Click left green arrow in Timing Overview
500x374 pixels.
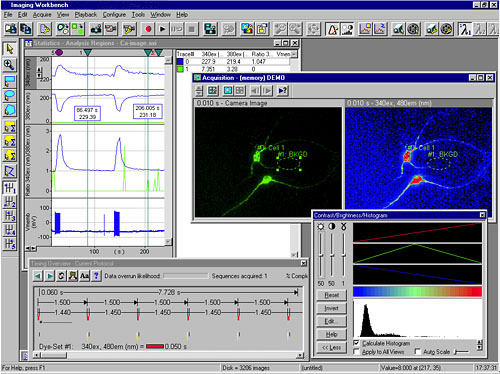(x=38, y=276)
